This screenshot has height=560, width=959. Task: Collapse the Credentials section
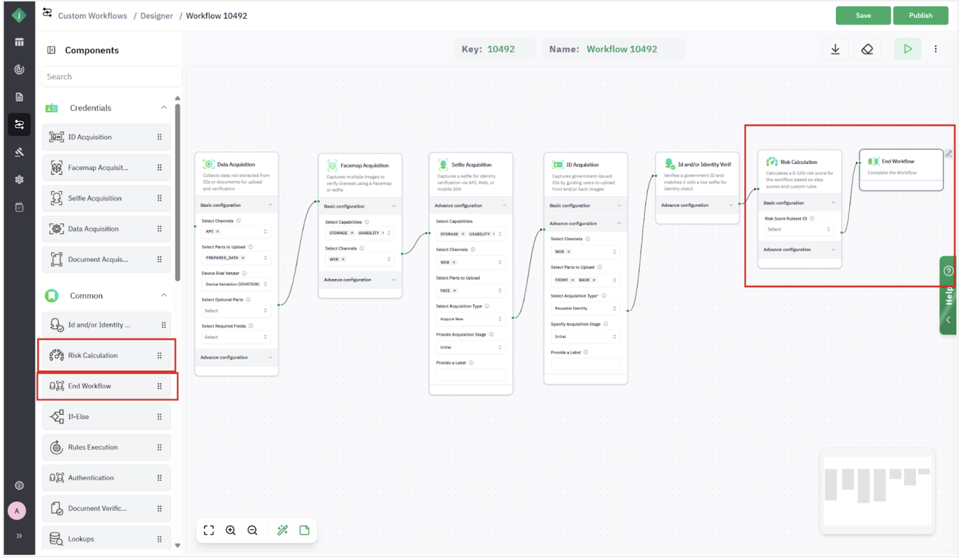pos(164,108)
